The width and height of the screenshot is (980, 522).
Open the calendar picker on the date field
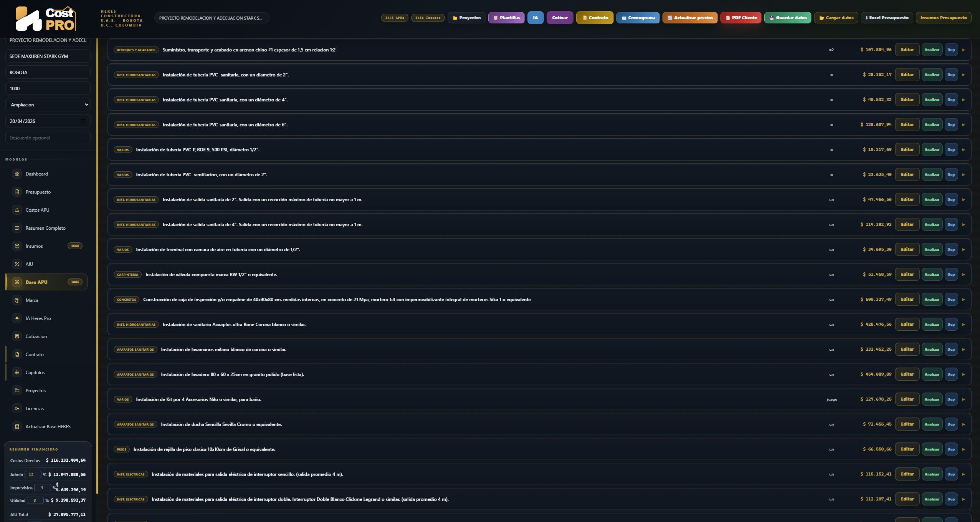tap(83, 121)
